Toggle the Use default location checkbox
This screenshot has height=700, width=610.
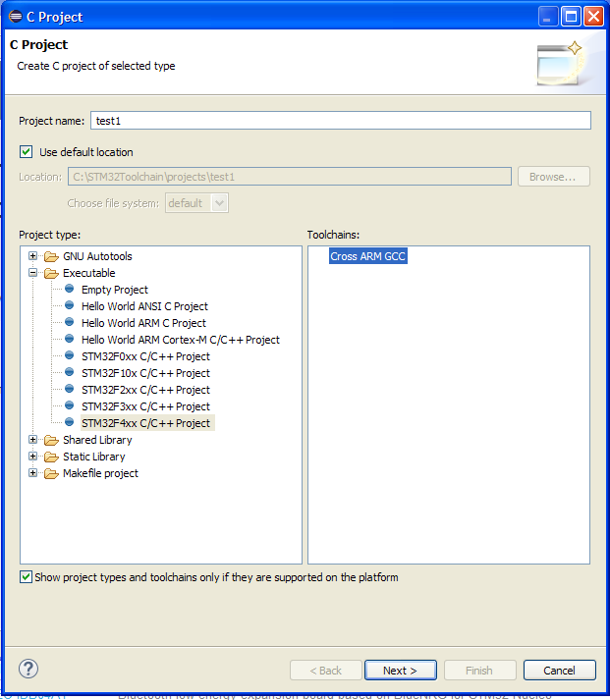point(26,152)
